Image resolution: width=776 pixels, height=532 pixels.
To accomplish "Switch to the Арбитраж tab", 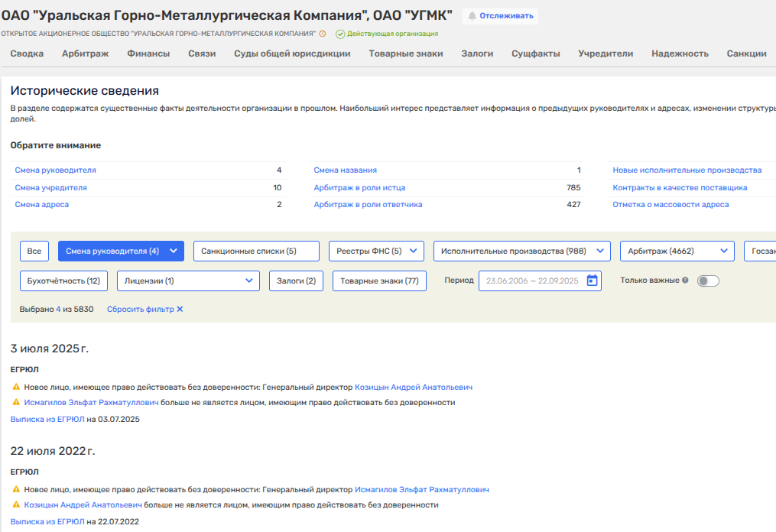I will tap(85, 54).
